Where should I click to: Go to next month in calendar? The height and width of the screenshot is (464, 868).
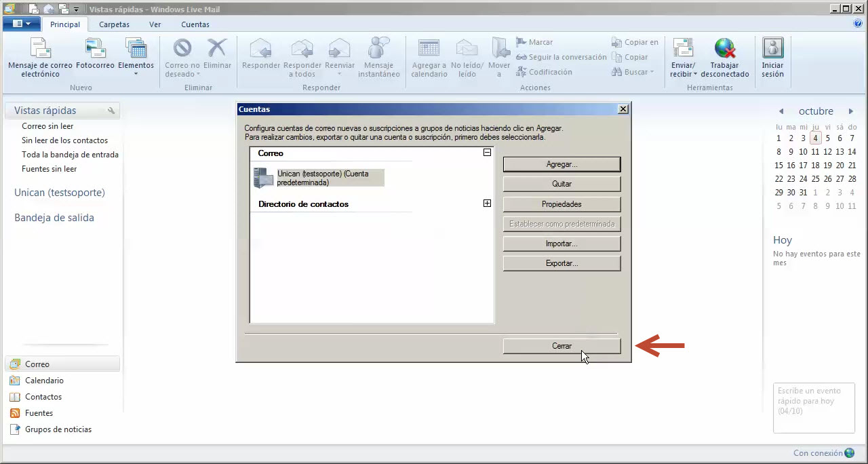point(851,111)
